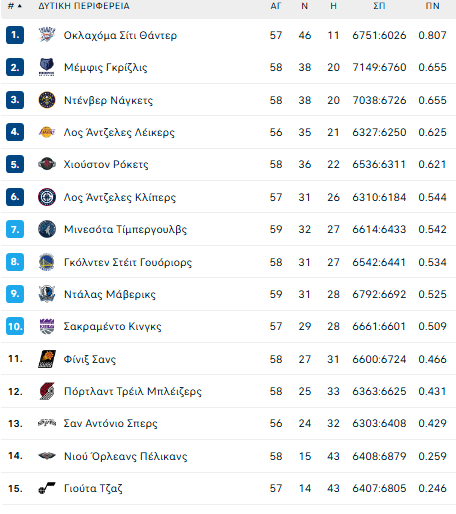Click the Los Angeles Lakers logo
The width and height of the screenshot is (456, 514).
[47, 132]
